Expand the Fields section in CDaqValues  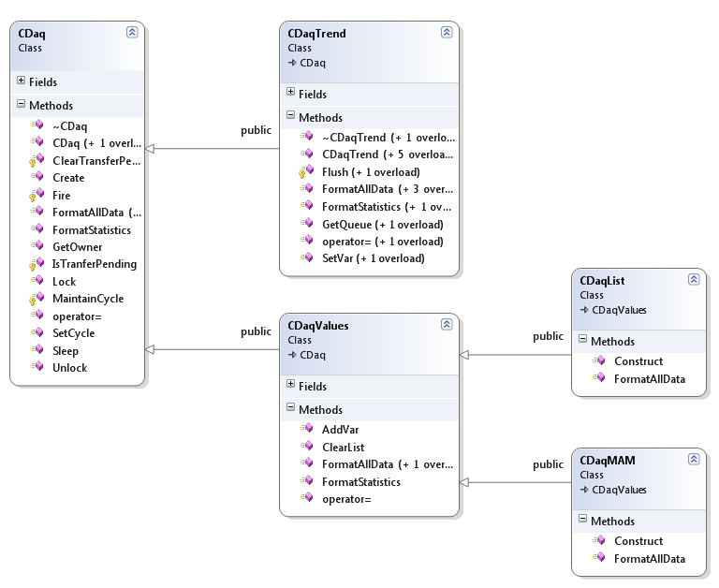[x=291, y=385]
